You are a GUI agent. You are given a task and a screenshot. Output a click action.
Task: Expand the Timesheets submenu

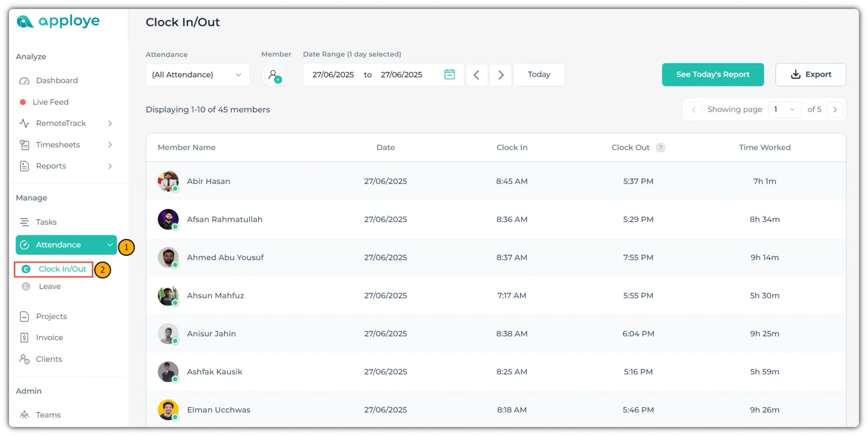pos(110,145)
